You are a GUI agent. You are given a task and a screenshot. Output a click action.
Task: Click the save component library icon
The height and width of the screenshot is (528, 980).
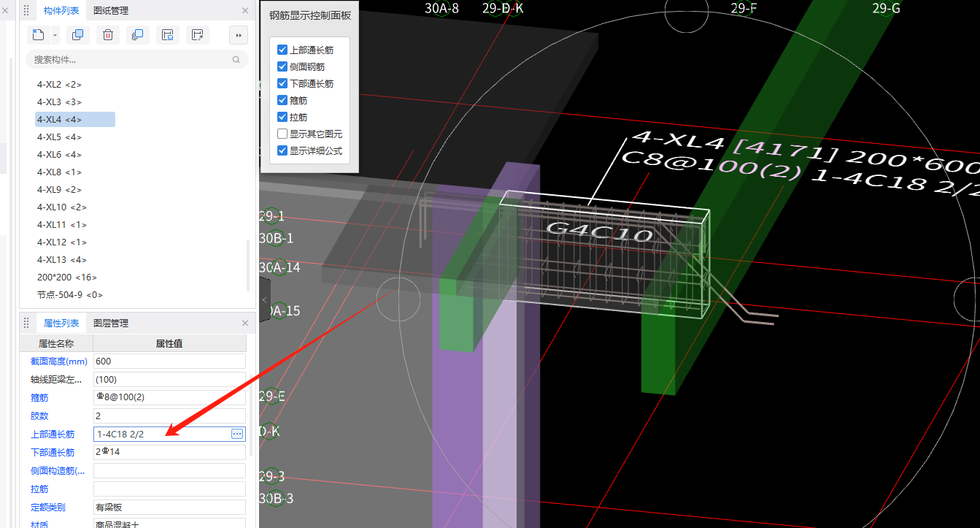point(167,35)
